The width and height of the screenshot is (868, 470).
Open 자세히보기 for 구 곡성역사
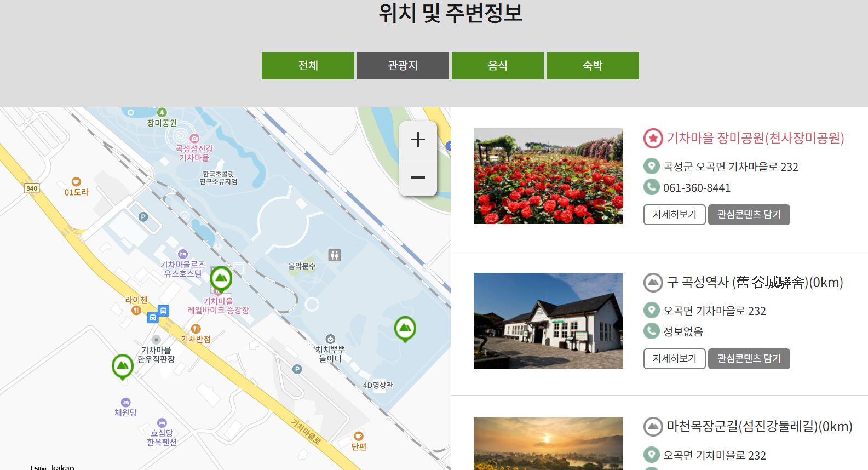click(675, 358)
